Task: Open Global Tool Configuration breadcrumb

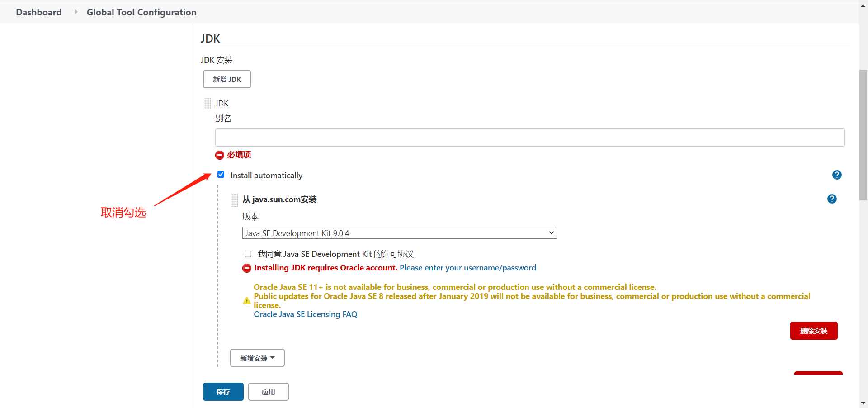Action: click(142, 12)
